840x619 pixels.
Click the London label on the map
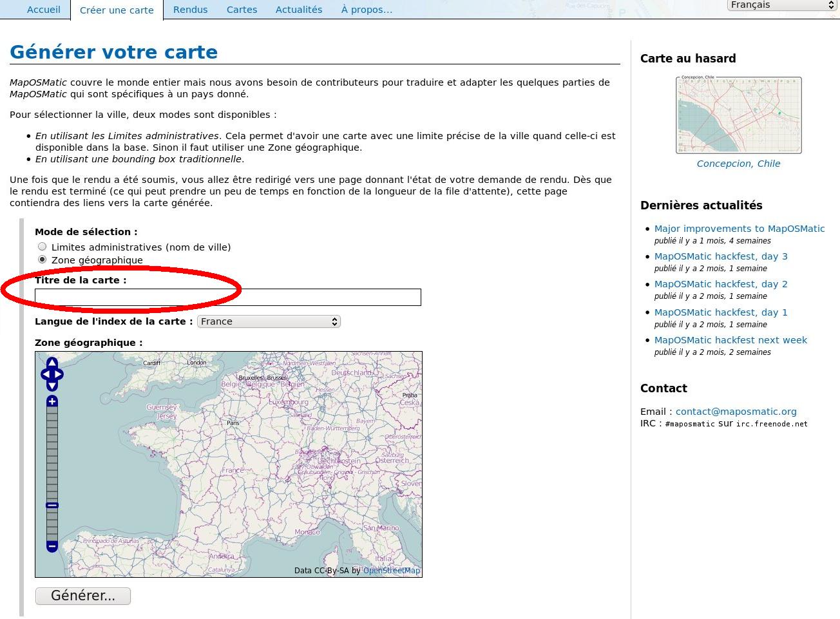196,363
